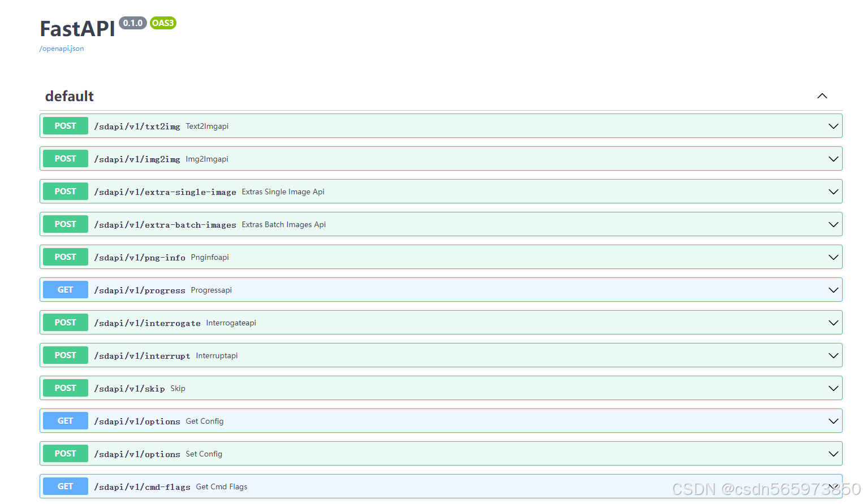Open the /sdapi/v1/extra-batch-images path

click(165, 225)
